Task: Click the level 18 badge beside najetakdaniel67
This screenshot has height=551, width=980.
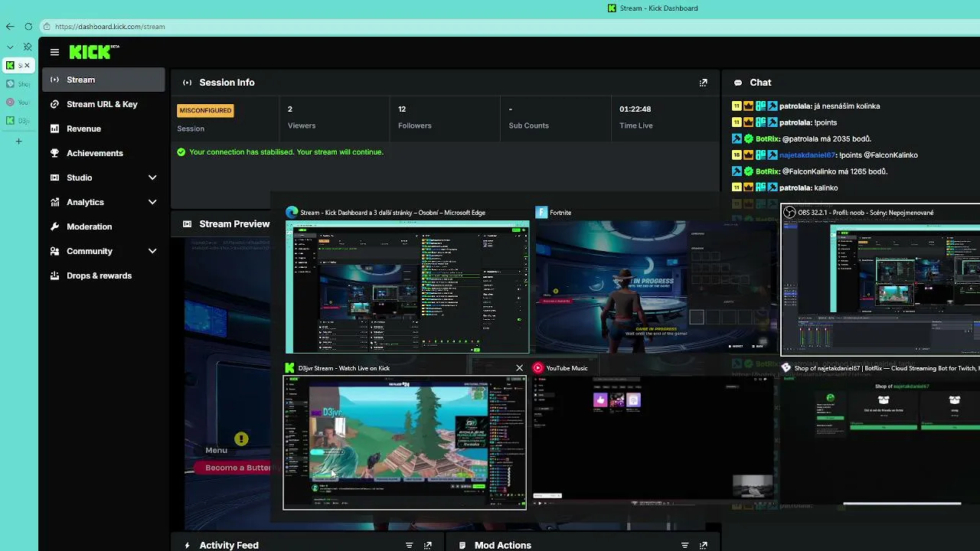Action: tap(737, 155)
